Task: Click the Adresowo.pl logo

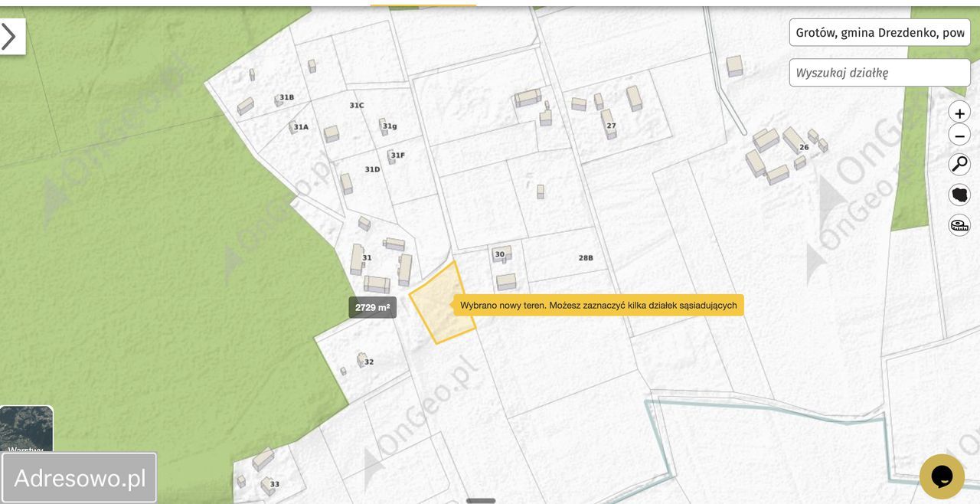Action: coord(80,478)
